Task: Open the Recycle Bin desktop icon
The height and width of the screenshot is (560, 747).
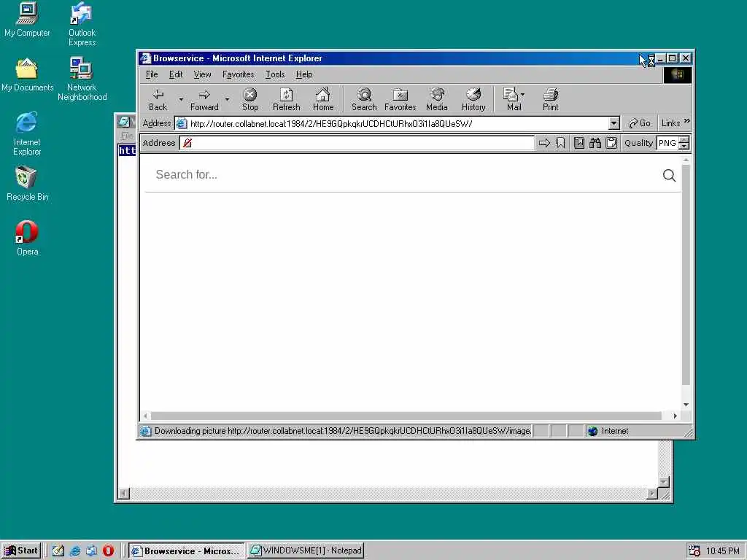Action: click(x=27, y=184)
